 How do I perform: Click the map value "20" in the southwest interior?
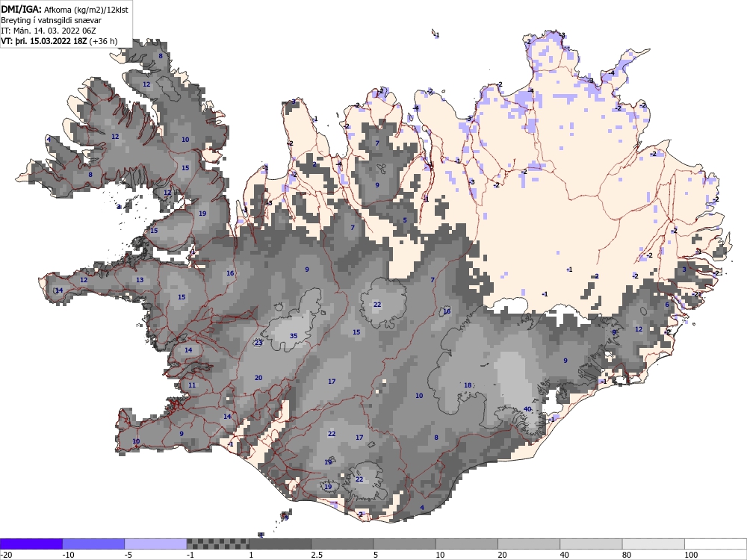coord(258,378)
